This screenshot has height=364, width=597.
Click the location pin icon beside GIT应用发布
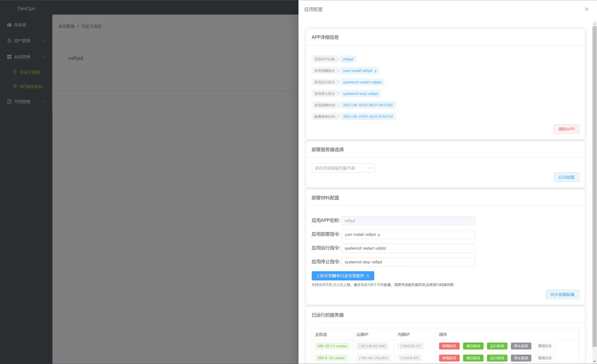pos(15,86)
